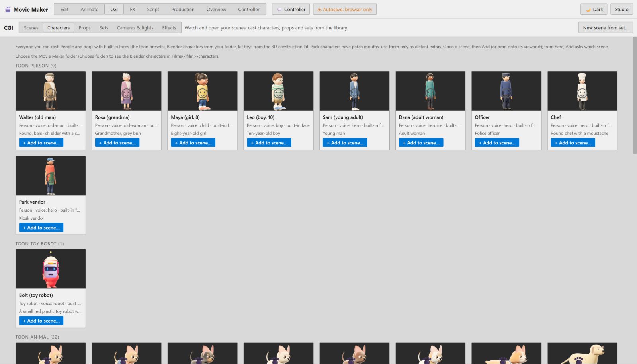Add Walter (old man) to scene

[x=41, y=143]
